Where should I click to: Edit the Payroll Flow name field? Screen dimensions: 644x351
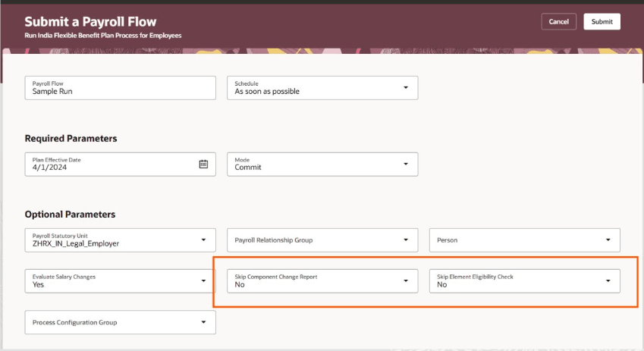coord(120,88)
